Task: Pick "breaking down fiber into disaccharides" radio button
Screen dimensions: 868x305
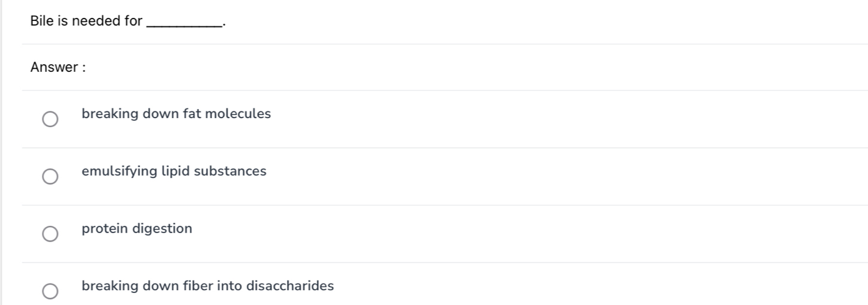Action: point(50,291)
